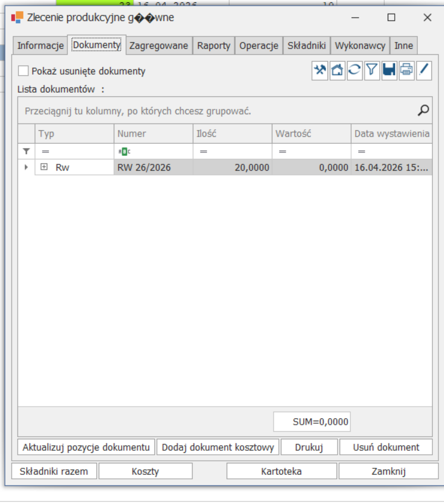
Task: Click the row indicator arrow beside Rw
Action: pos(26,167)
